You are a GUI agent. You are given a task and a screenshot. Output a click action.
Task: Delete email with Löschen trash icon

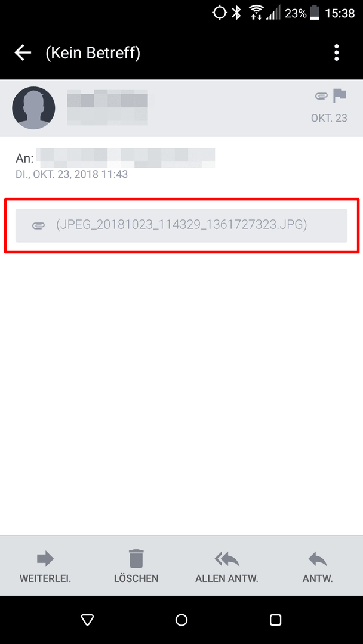(x=136, y=567)
